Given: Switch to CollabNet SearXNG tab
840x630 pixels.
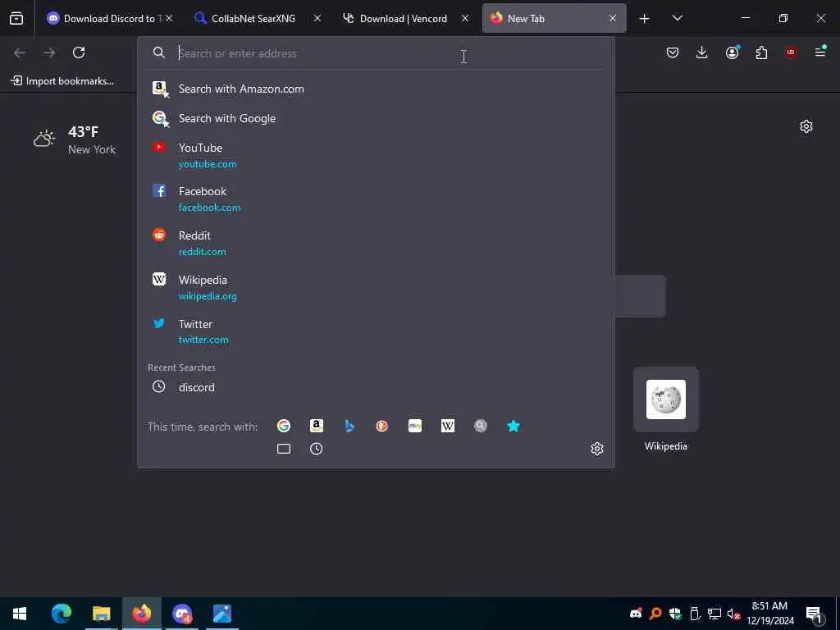Looking at the screenshot, I should (252, 18).
